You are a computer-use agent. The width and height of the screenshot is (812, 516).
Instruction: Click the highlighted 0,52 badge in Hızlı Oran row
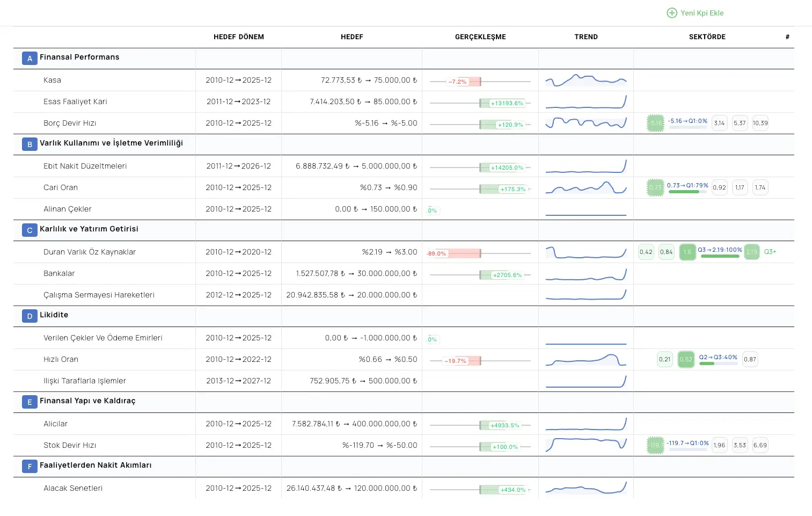[686, 359]
